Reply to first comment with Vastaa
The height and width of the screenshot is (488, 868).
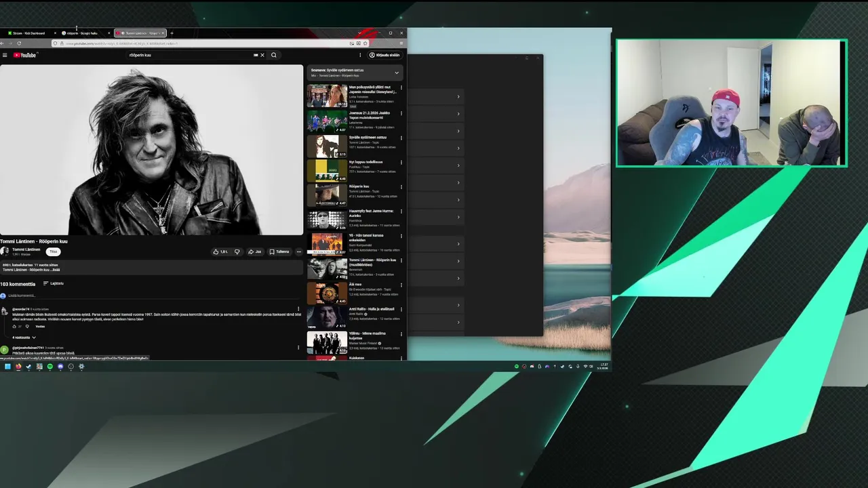40,326
